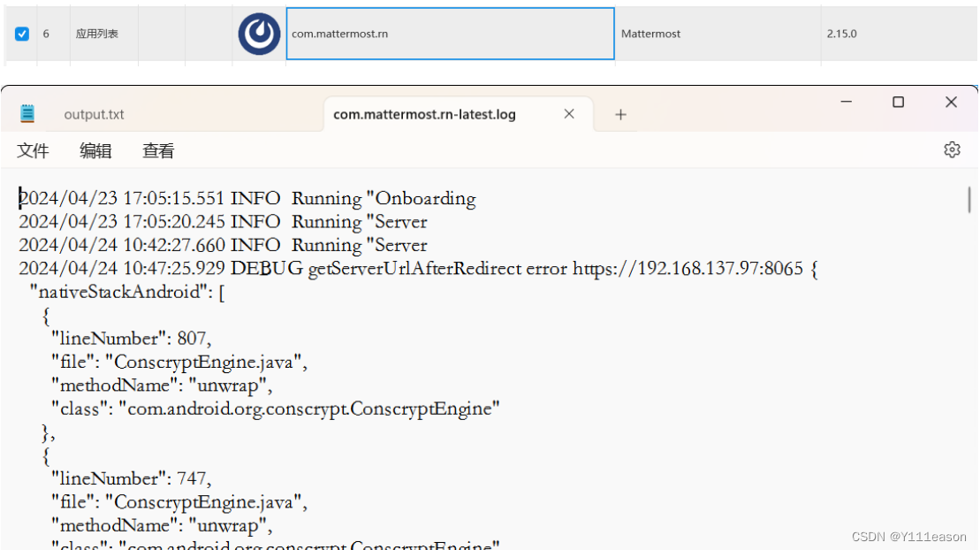The width and height of the screenshot is (980, 550).
Task: Click the log line 'Running "Onboarding'
Action: 247,198
